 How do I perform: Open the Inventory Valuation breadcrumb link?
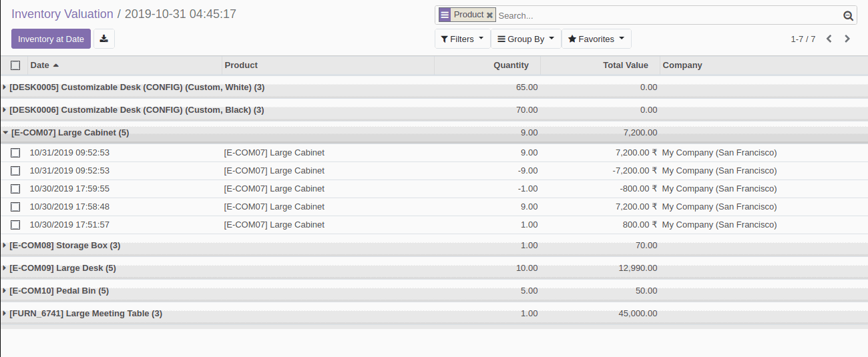click(x=62, y=14)
